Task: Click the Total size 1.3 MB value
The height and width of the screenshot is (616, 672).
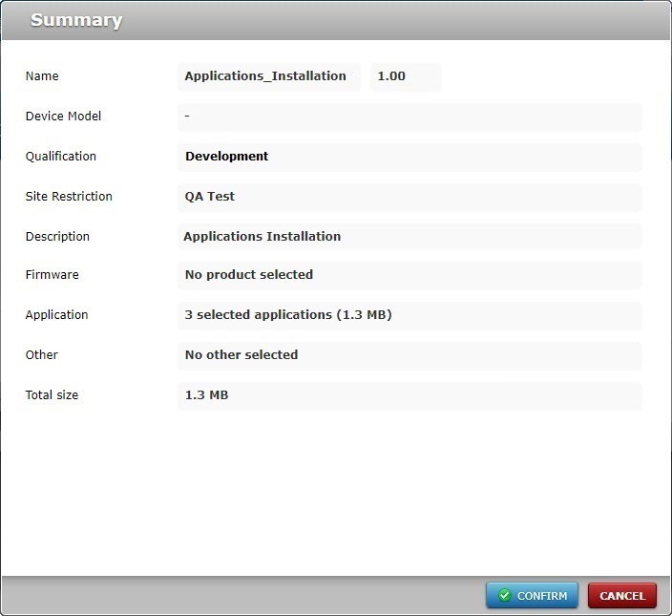Action: 409,396
